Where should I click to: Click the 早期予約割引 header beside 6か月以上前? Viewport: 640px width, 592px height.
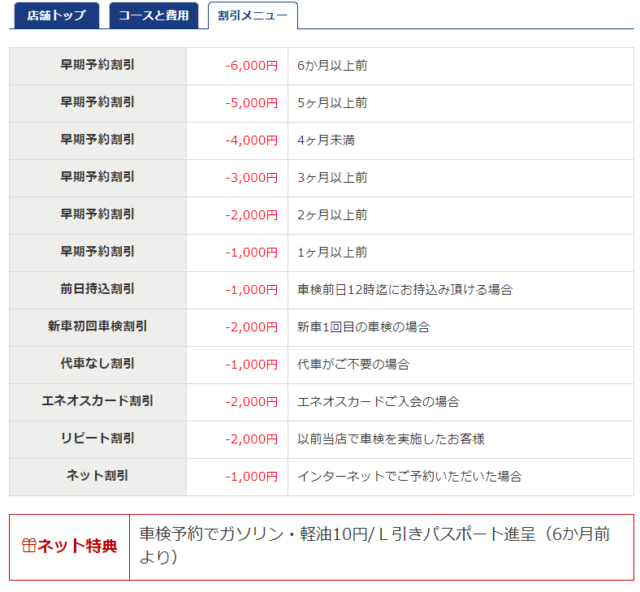pyautogui.click(x=98, y=65)
